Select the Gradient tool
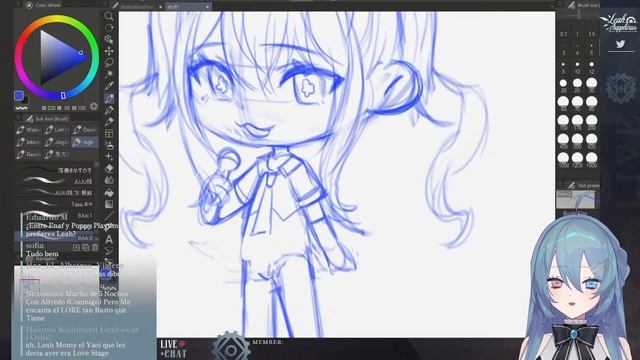Screen dimensions: 640x360 tap(109, 204)
